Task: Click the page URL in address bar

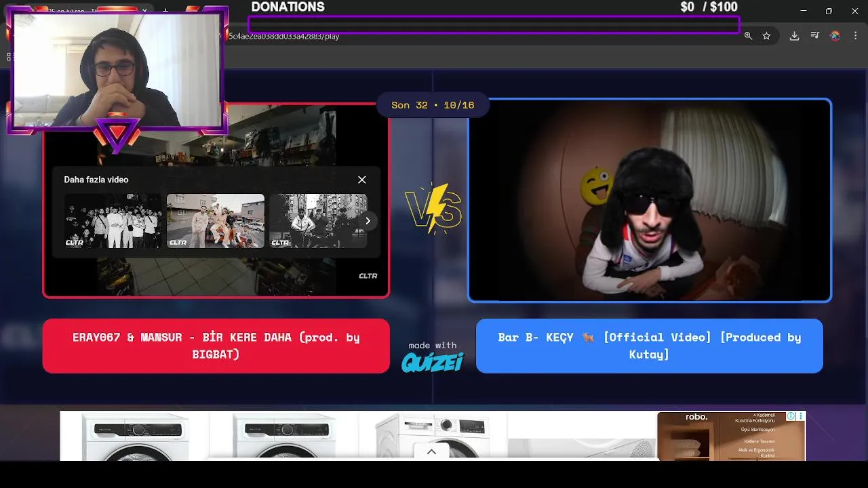Action: click(x=285, y=36)
